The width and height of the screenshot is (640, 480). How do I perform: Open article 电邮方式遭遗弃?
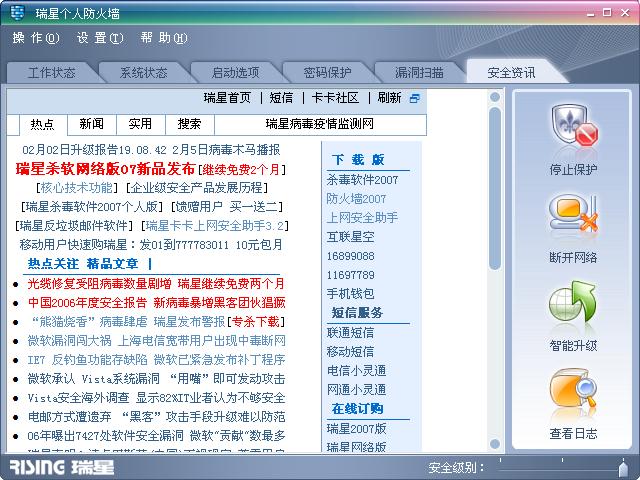(x=69, y=417)
